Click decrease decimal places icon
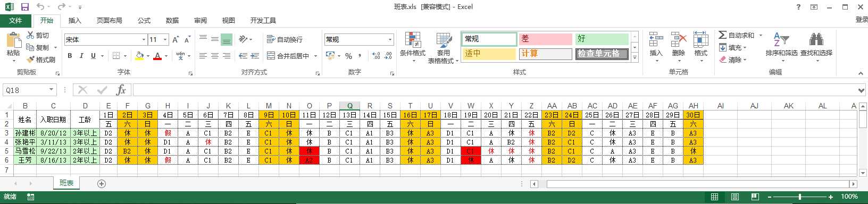 coord(388,56)
